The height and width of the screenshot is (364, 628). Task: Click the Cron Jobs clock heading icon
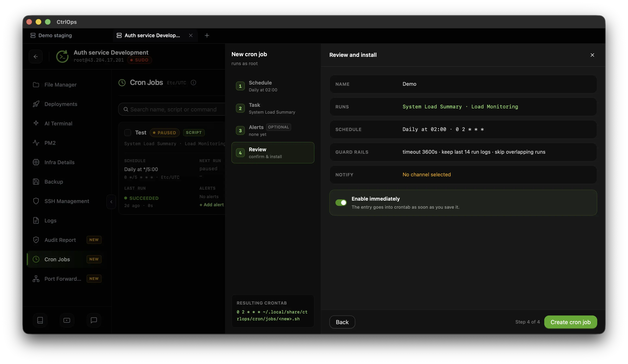[122, 83]
